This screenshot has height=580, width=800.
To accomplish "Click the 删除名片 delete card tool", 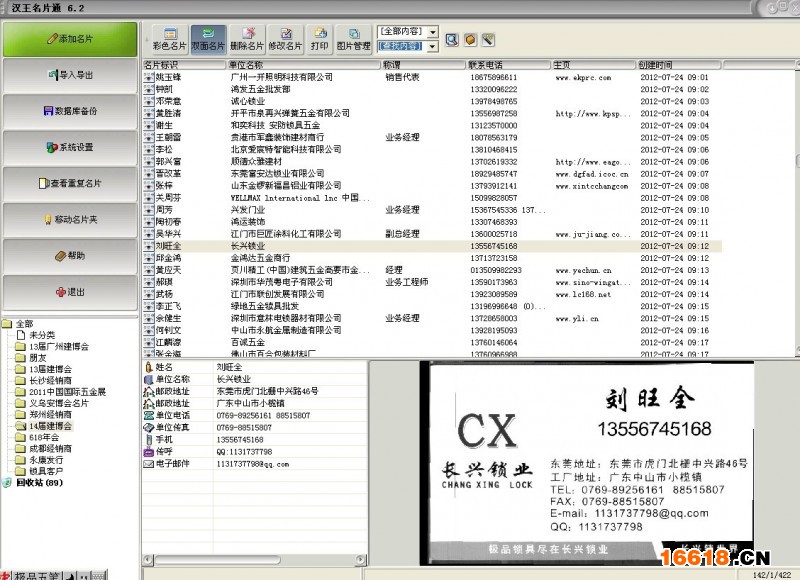I will [247, 39].
